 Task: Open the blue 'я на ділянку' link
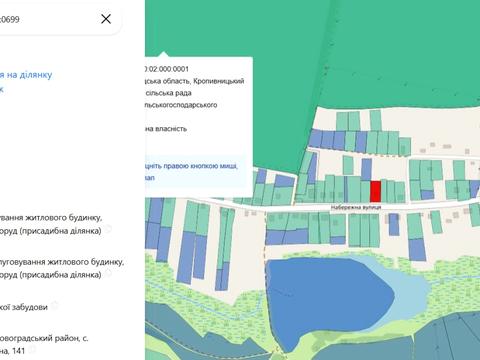(26, 74)
